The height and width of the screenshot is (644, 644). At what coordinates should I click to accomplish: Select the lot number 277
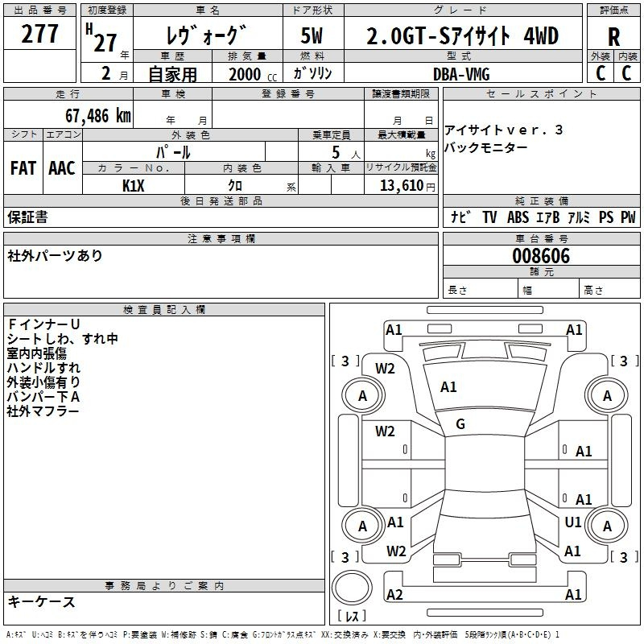click(39, 34)
